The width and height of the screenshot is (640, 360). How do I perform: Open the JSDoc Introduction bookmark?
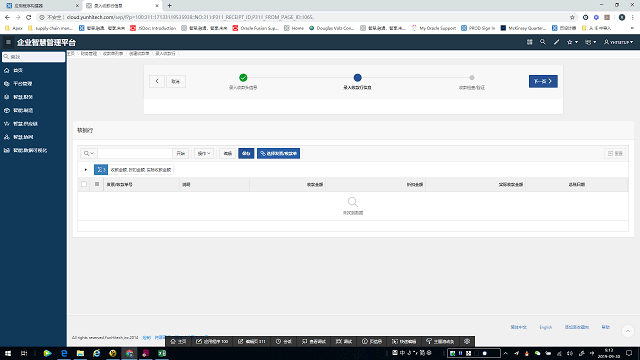coord(153,28)
